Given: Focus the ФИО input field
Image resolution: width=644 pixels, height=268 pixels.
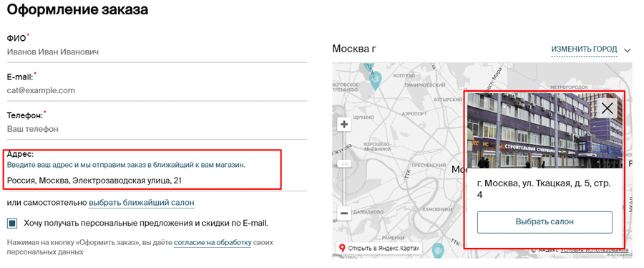Looking at the screenshot, I should pos(157,52).
